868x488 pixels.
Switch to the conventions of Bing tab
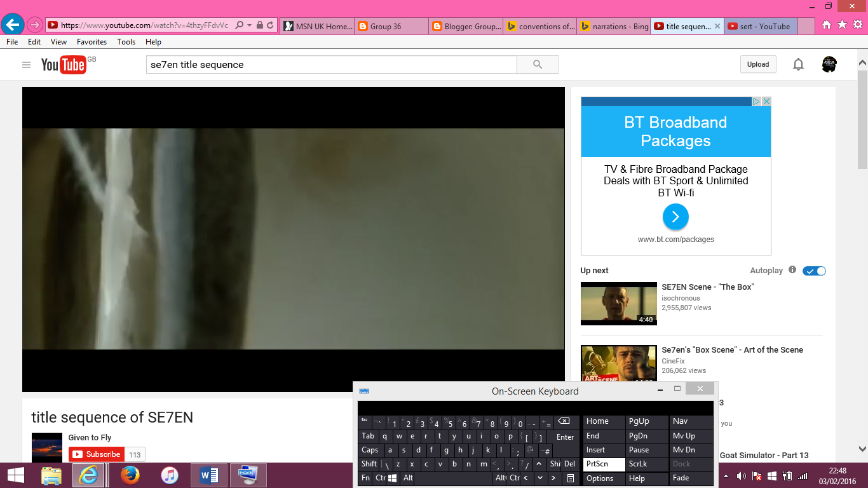(539, 26)
